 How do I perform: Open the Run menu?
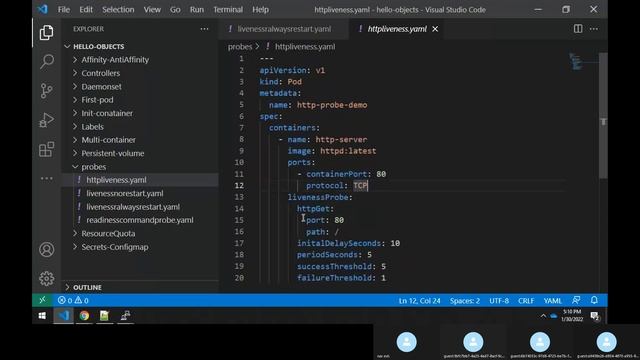point(197,9)
